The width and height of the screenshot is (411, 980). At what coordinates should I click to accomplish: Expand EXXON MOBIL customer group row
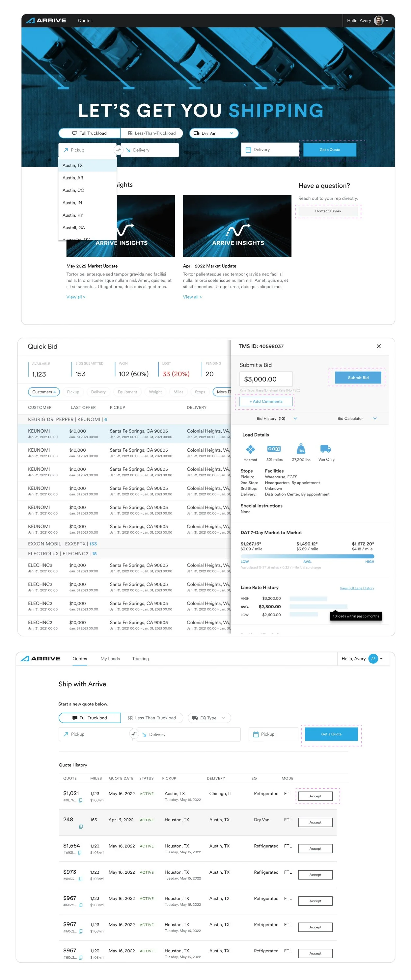[x=124, y=543]
